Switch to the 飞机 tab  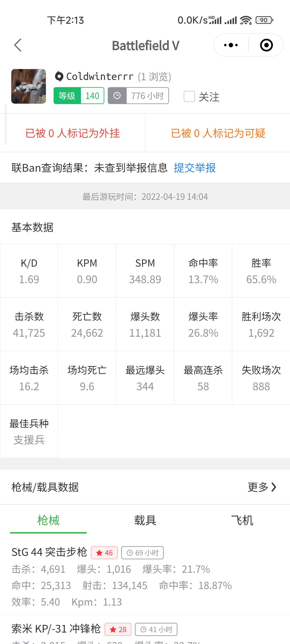242,520
